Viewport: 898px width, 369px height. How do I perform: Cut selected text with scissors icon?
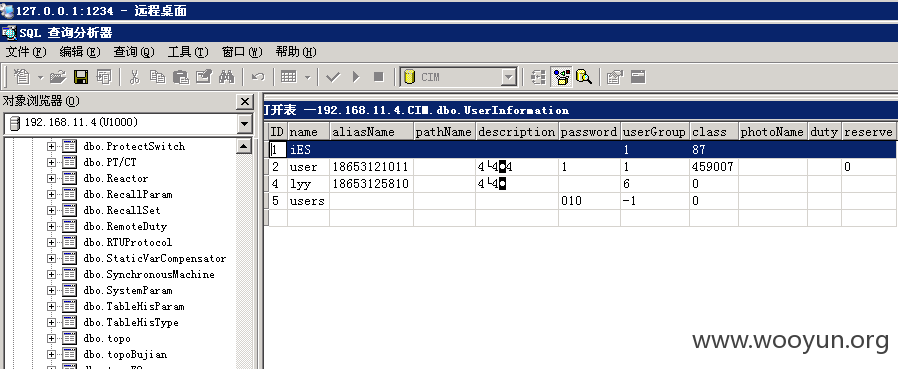[x=135, y=77]
